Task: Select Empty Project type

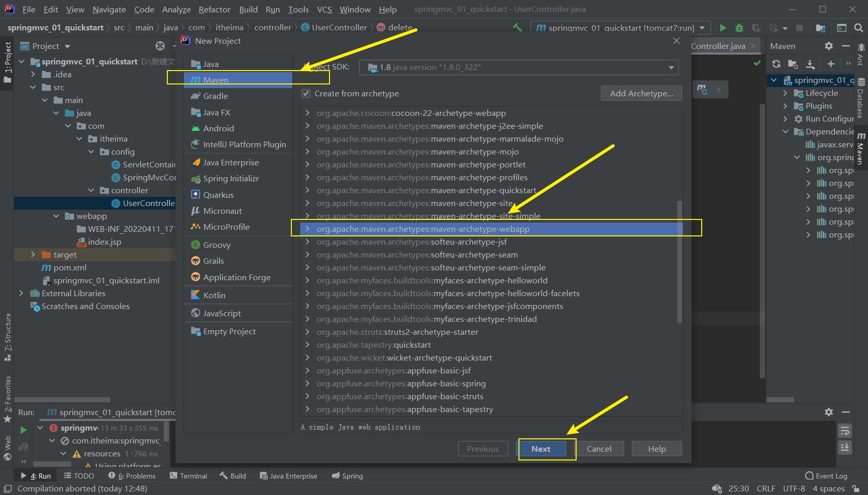Action: pos(238,332)
